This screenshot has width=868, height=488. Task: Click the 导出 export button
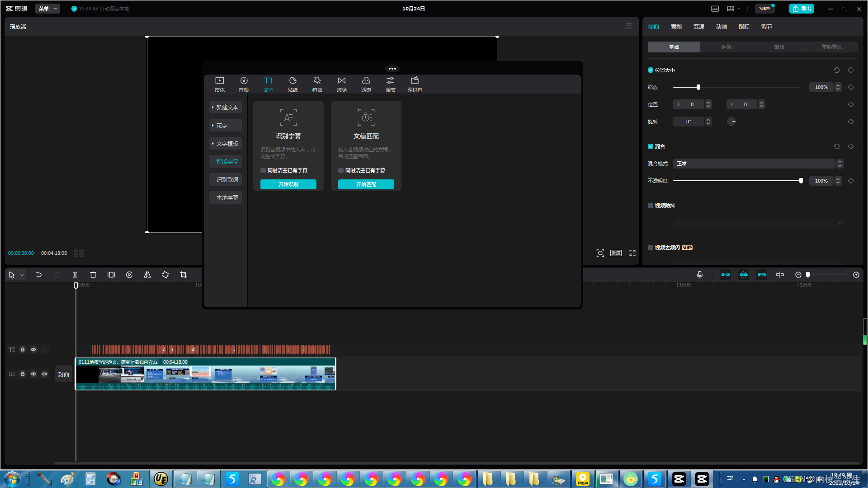(x=801, y=9)
